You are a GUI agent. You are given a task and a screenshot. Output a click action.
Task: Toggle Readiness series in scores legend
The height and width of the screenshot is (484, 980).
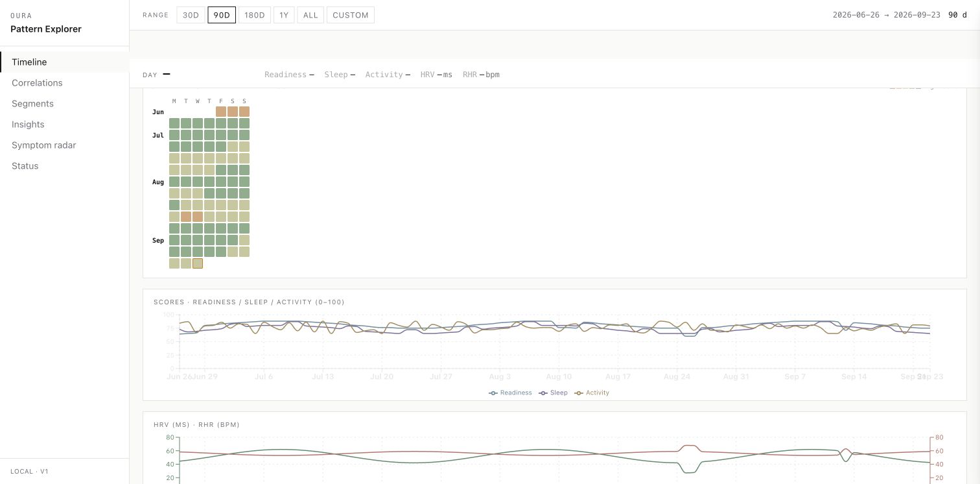(510, 393)
